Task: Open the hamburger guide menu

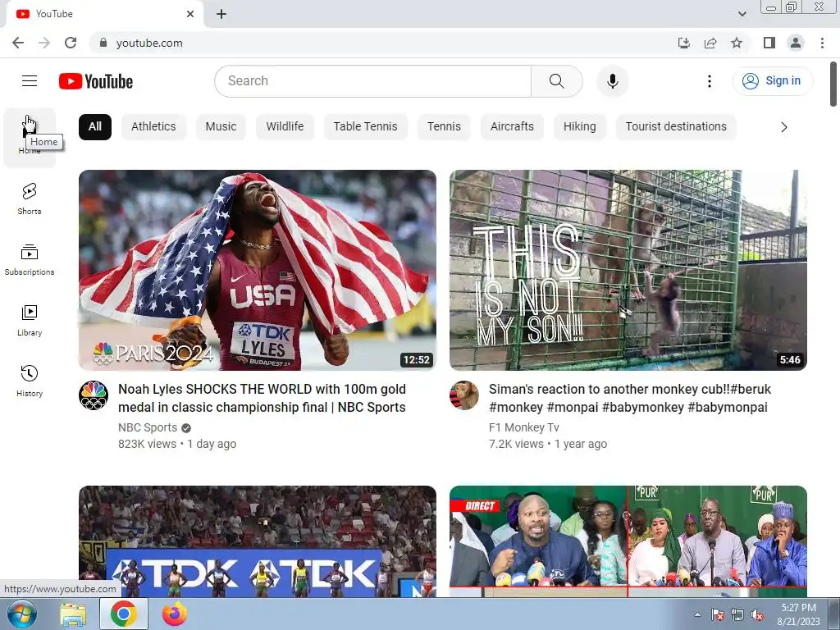Action: 30,81
